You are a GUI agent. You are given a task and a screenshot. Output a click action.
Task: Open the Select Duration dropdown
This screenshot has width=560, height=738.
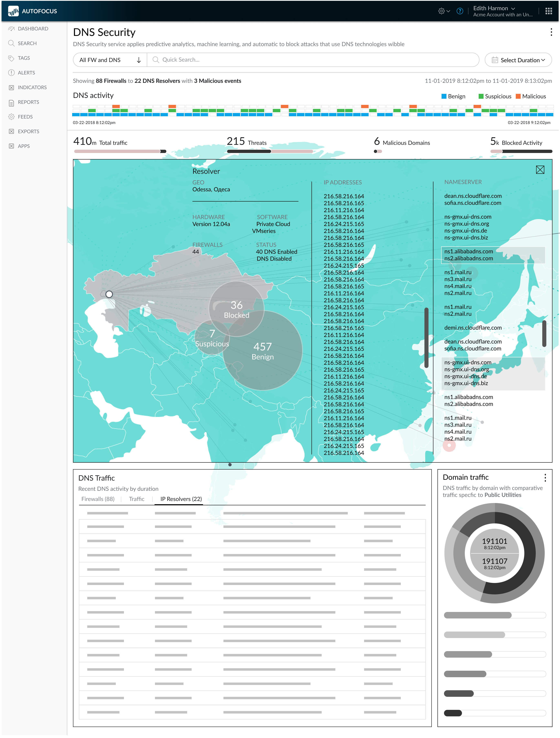518,60
